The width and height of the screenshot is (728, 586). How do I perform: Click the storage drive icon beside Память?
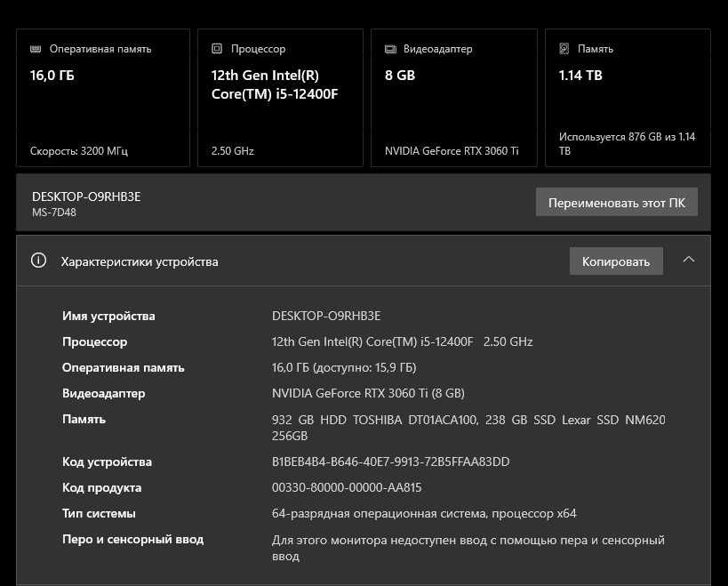click(564, 48)
